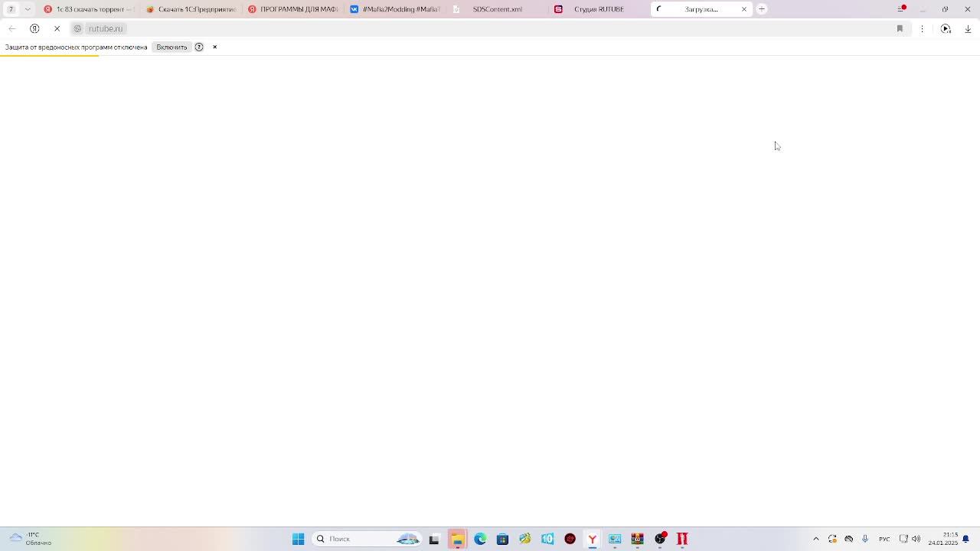Viewport: 980px width, 551px height.
Task: Close the loading 'Загрузка...' tab
Action: coord(743,9)
